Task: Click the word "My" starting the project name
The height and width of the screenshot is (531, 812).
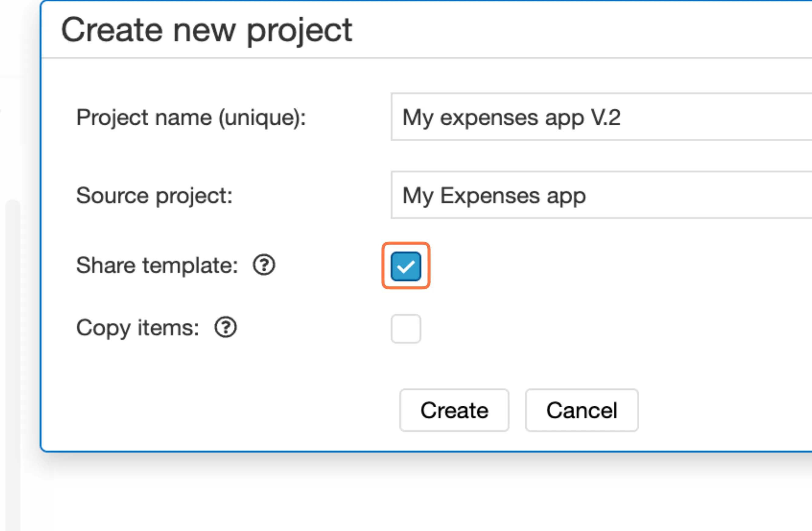Action: (x=418, y=118)
